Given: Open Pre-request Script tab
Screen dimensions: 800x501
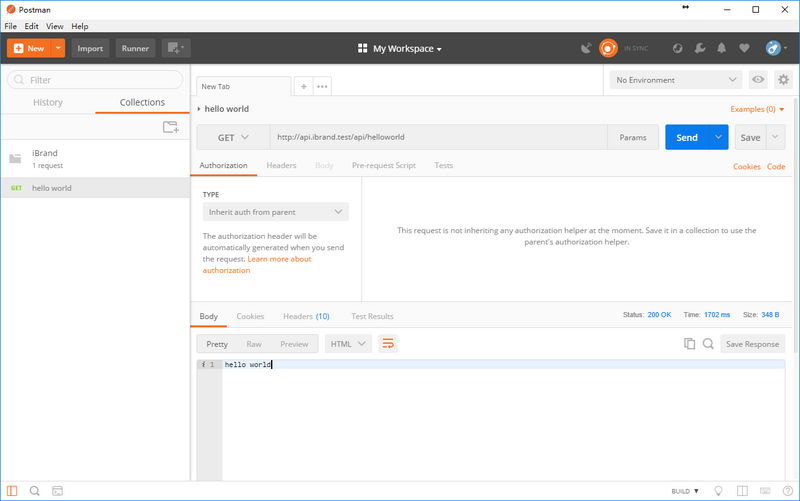Looking at the screenshot, I should coord(384,165).
